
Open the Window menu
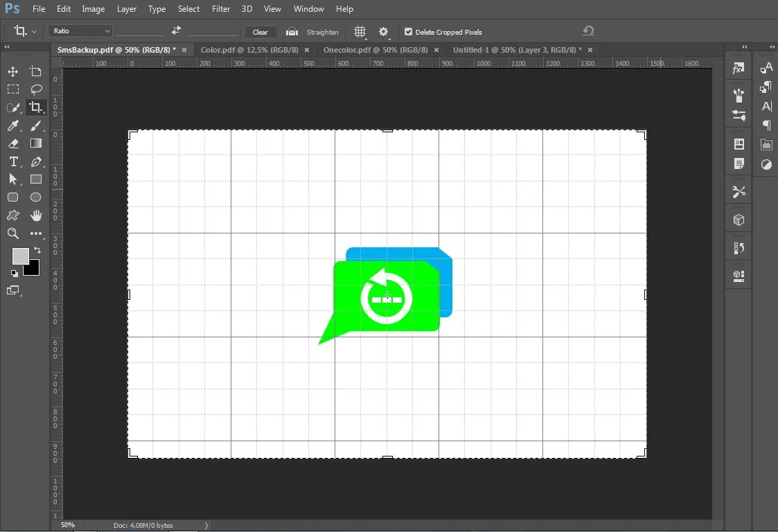(x=308, y=9)
